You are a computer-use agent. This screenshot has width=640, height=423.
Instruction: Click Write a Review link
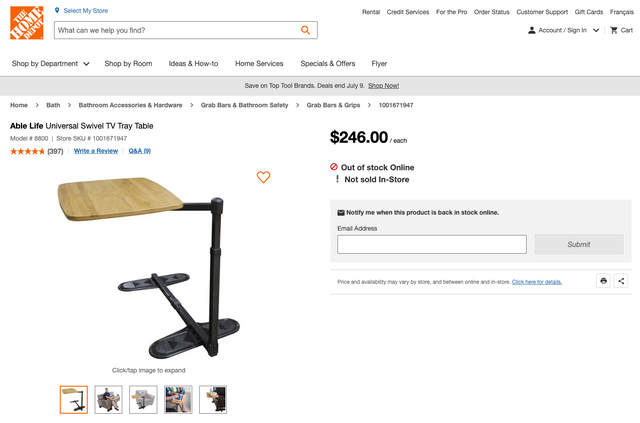pyautogui.click(x=96, y=151)
